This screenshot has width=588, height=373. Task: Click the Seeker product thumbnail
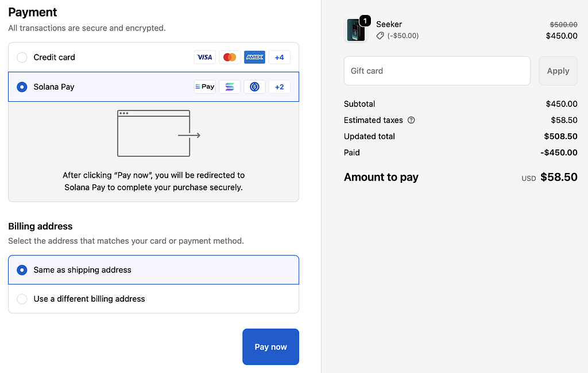click(355, 30)
